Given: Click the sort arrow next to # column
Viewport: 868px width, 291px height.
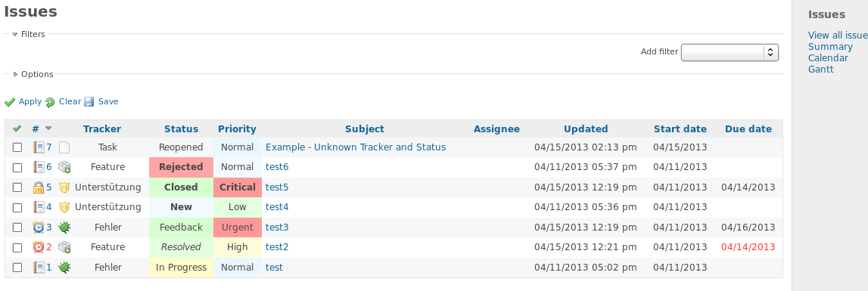Looking at the screenshot, I should point(48,128).
